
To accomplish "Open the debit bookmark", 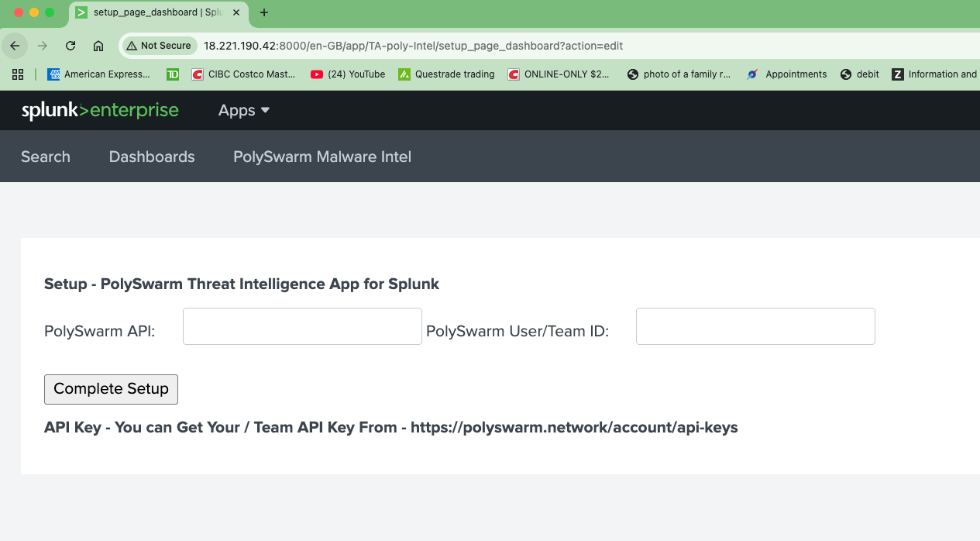I will (860, 74).
